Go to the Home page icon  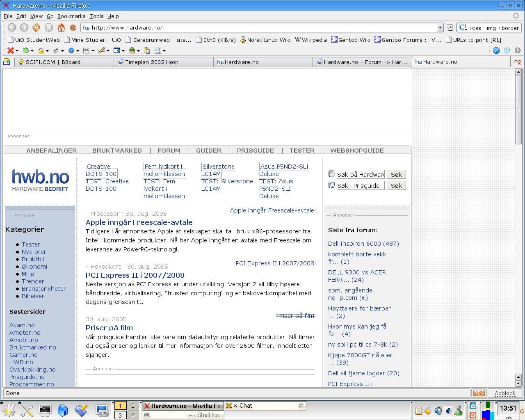click(x=61, y=27)
